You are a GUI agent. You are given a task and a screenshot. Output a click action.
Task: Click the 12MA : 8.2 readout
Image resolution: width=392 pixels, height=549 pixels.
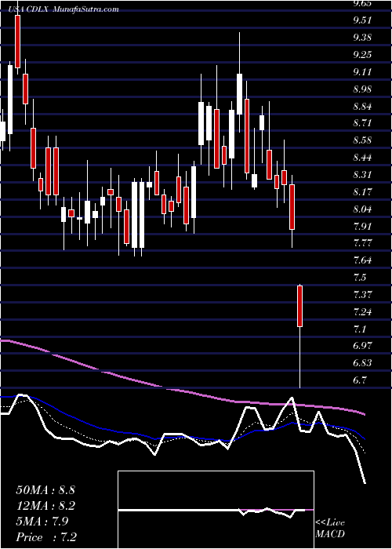45,506
